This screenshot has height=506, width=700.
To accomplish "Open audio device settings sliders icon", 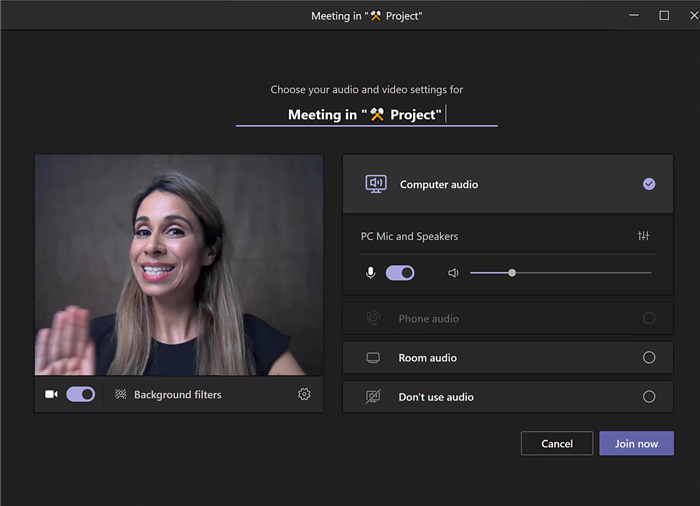I will (643, 236).
